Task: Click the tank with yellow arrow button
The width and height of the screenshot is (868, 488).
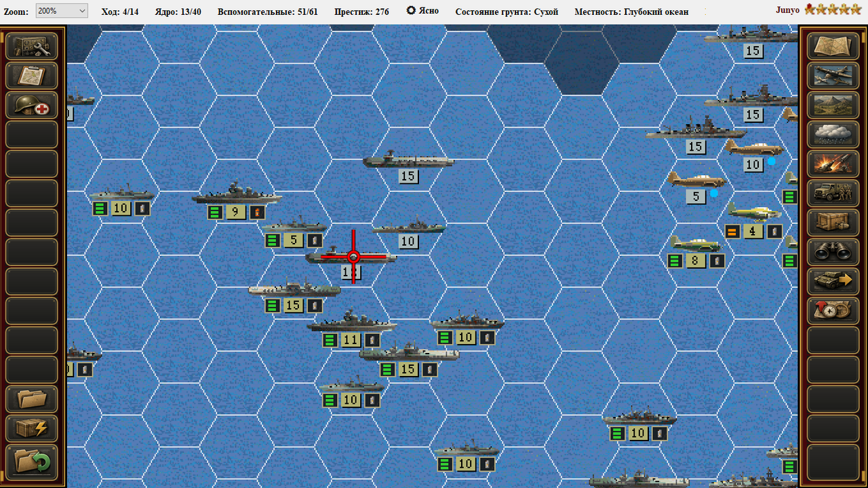Action: coord(832,282)
